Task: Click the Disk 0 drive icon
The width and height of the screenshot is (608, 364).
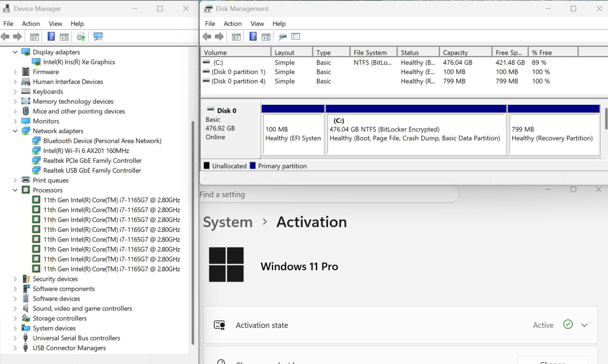Action: 211,110
